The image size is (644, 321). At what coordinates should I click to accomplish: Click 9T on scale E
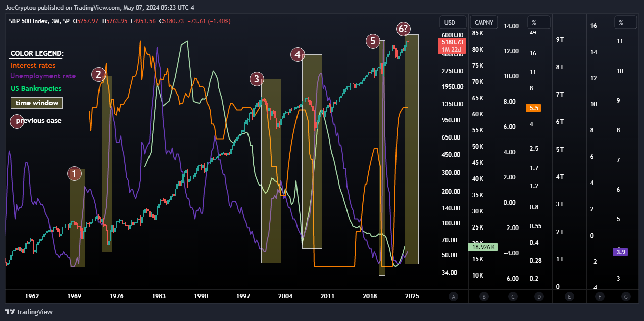click(x=560, y=39)
